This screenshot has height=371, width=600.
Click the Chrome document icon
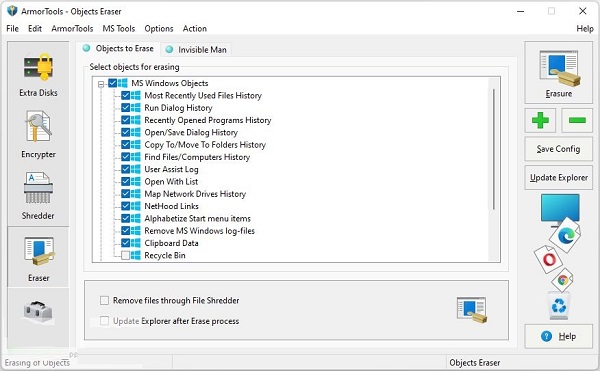coord(562,280)
